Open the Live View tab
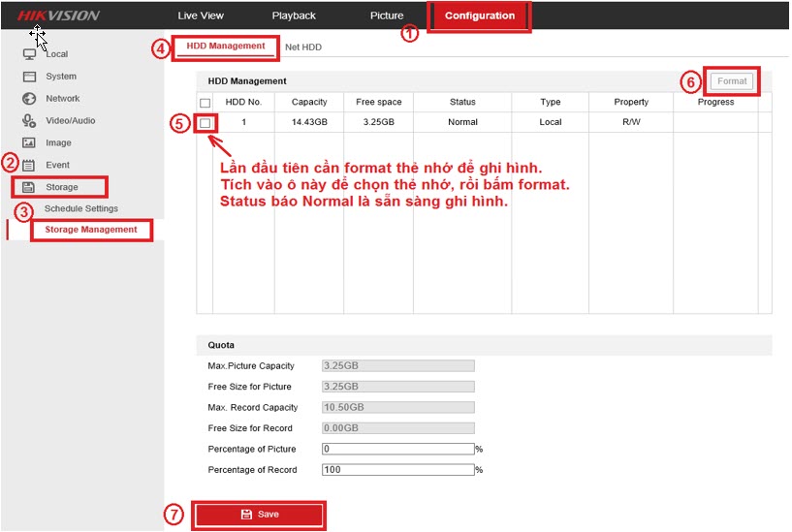Viewport: 792px width, 532px height. coord(201,16)
